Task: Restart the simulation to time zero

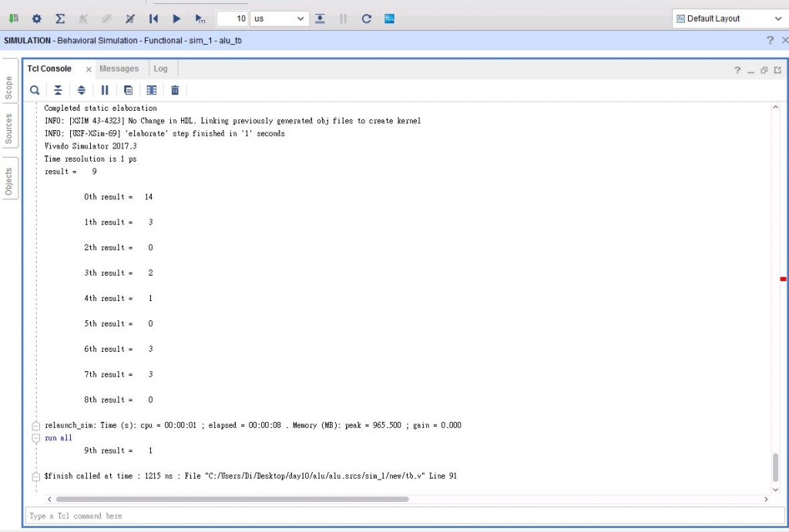Action: click(153, 18)
